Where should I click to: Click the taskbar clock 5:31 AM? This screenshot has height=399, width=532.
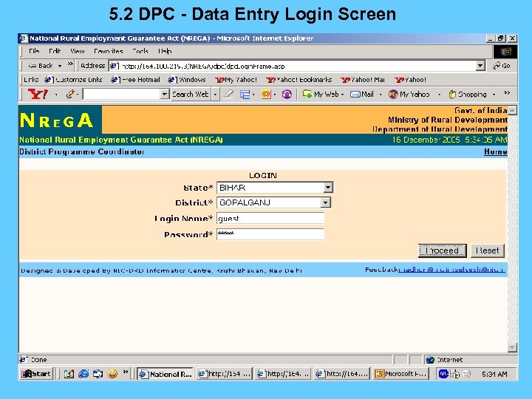pos(494,374)
